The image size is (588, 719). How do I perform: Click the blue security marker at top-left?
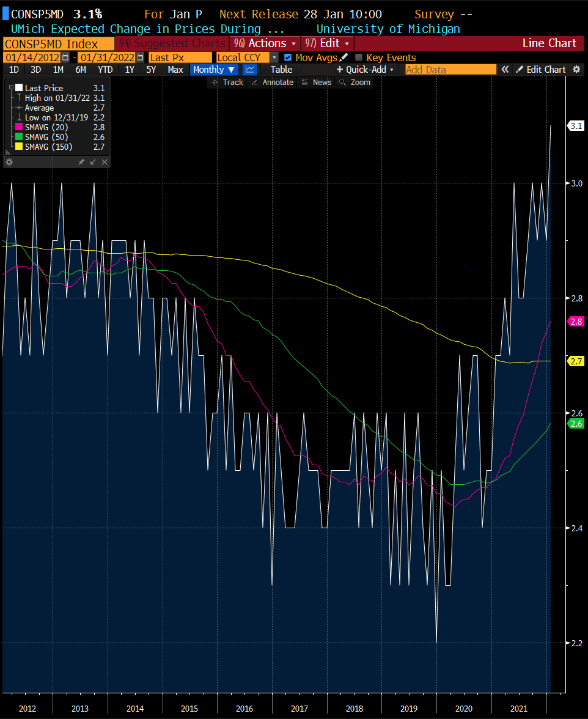(6, 13)
